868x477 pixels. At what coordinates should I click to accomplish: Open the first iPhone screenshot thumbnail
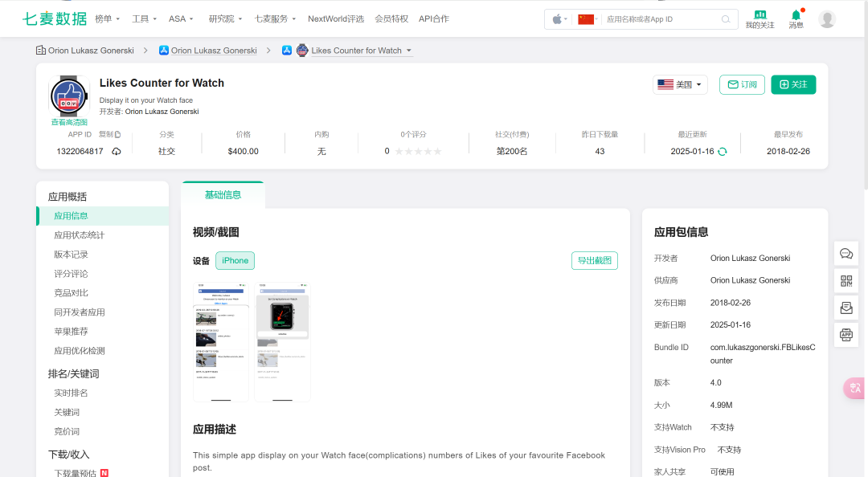[221, 342]
